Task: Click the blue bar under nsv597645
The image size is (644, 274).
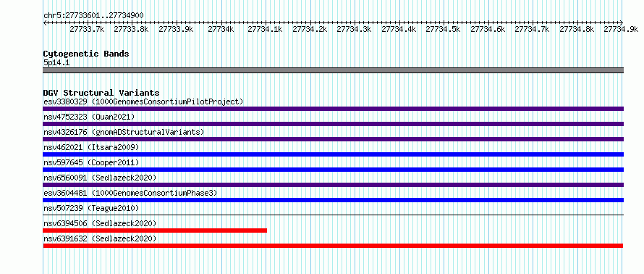Action: pos(334,170)
